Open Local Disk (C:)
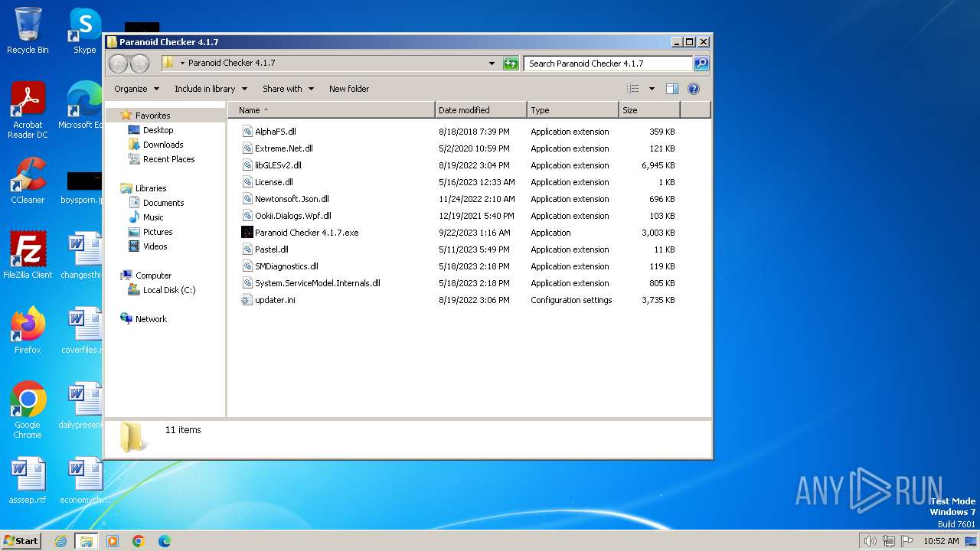Screen dimensions: 980x551 click(169, 290)
